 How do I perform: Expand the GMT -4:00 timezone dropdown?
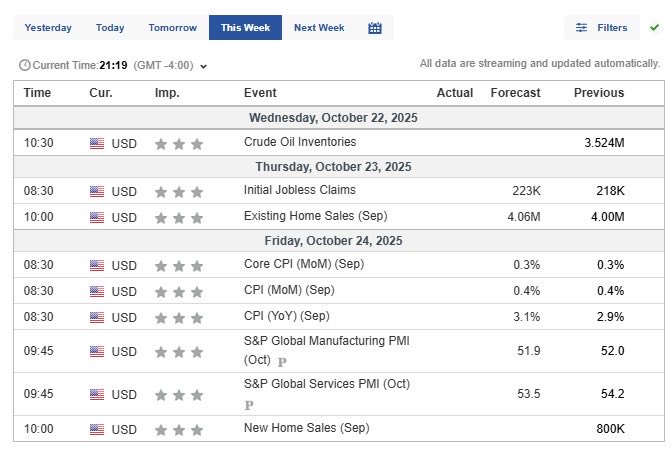[203, 66]
